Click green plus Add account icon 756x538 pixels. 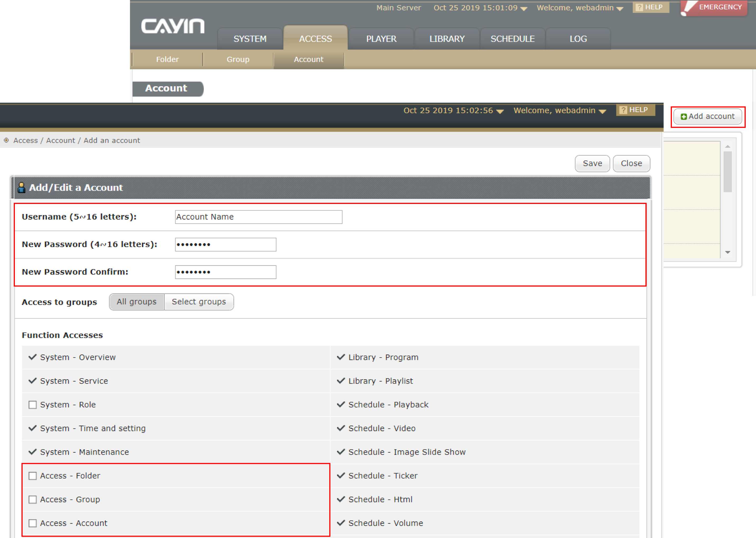[x=684, y=117]
